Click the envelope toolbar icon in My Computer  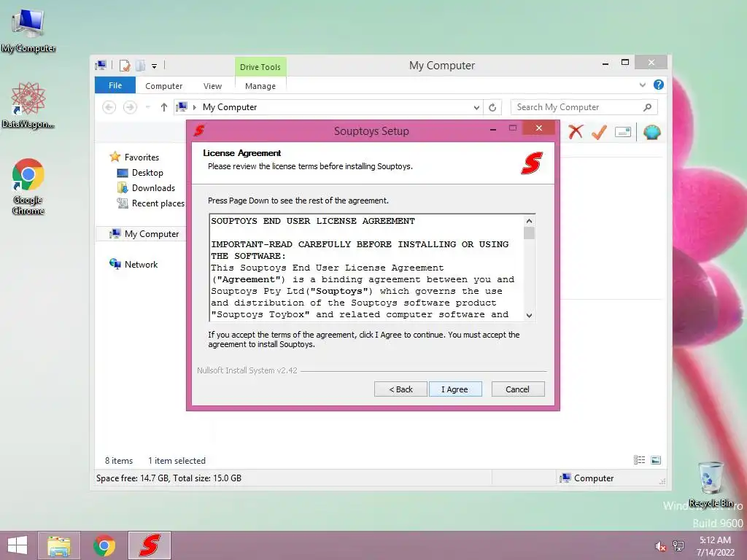(623, 132)
